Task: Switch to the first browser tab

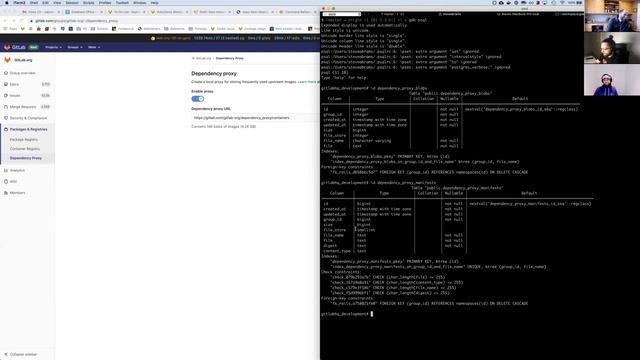Action: 40,12
